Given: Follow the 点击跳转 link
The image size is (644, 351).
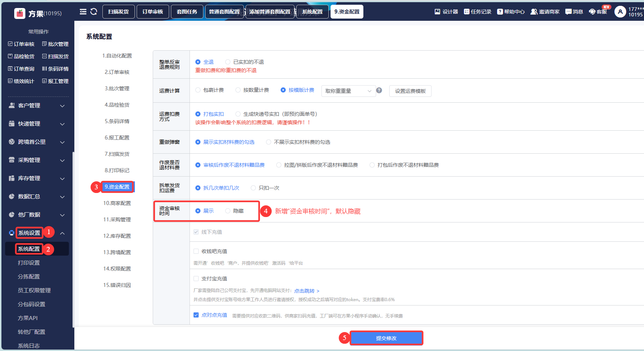Looking at the screenshot, I should point(307,291).
